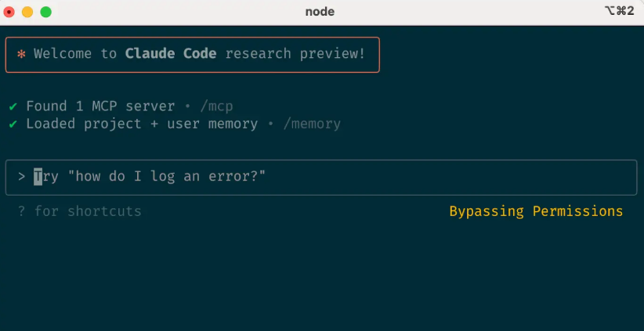Click the "research preview!" banner text

[295, 54]
